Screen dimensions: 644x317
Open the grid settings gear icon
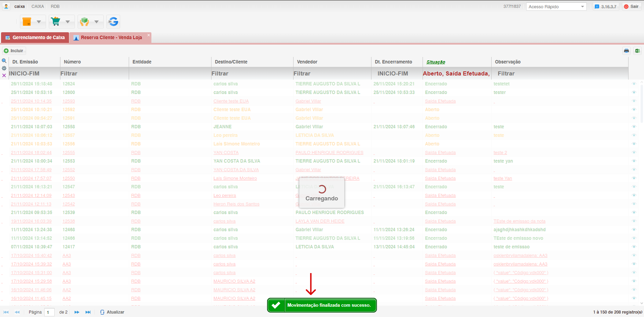[x=4, y=68]
